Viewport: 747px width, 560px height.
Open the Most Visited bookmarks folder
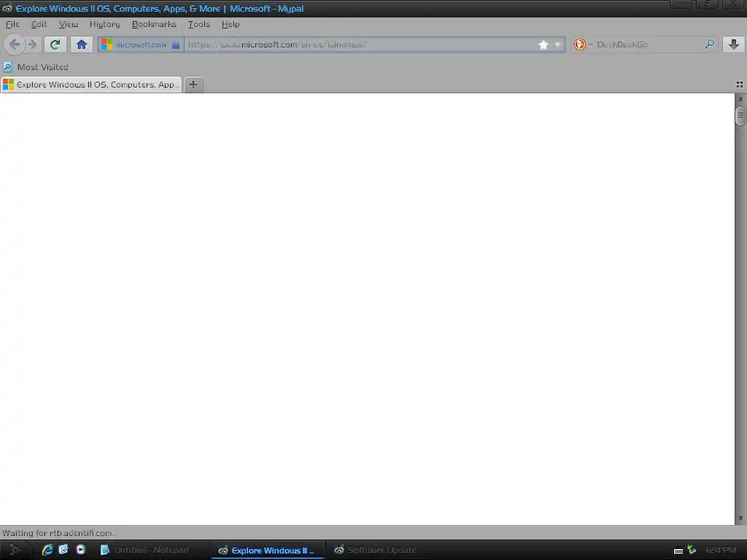36,67
